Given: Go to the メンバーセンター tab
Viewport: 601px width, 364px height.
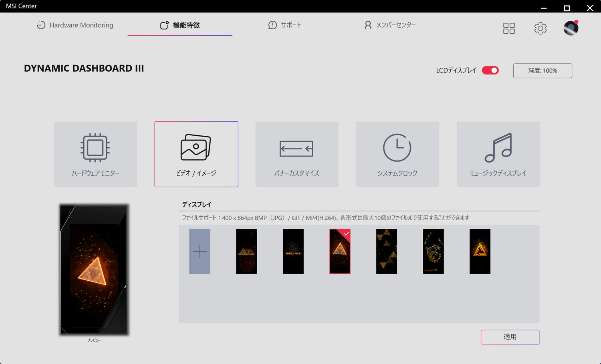Looking at the screenshot, I should (x=389, y=25).
